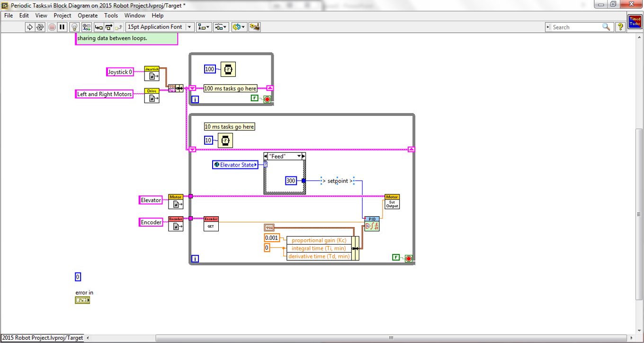Click into the Search field
The image size is (644, 343).
576,27
